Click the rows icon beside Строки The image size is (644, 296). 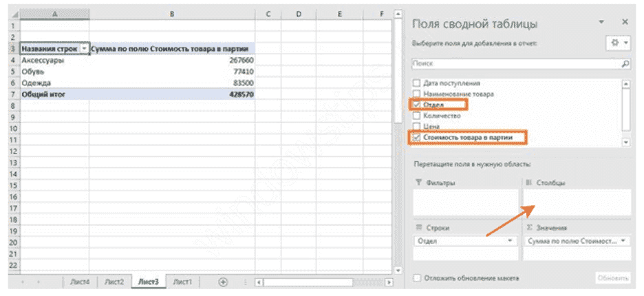pyautogui.click(x=418, y=227)
